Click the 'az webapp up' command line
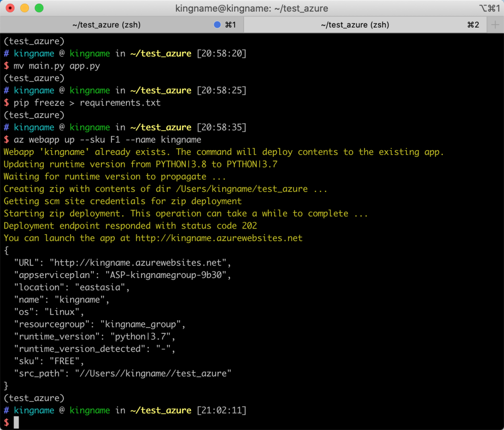This screenshot has width=504, height=430. point(107,139)
